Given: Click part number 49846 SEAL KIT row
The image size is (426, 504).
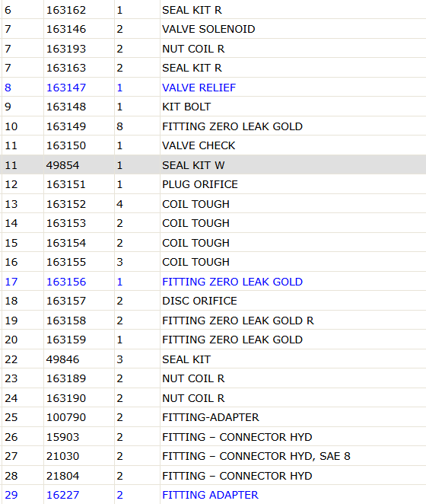Looking at the screenshot, I should [214, 359].
